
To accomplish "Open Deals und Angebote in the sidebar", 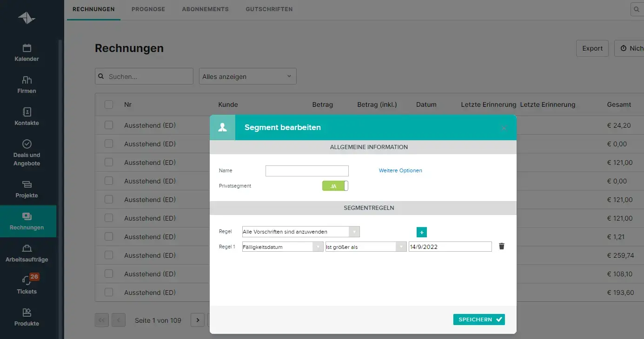I will [x=27, y=153].
